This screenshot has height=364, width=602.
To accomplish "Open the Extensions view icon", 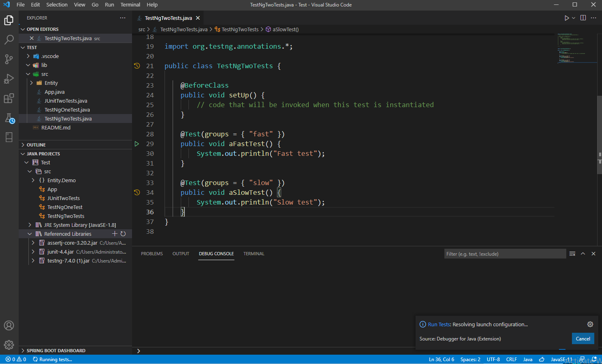I will 9,98.
